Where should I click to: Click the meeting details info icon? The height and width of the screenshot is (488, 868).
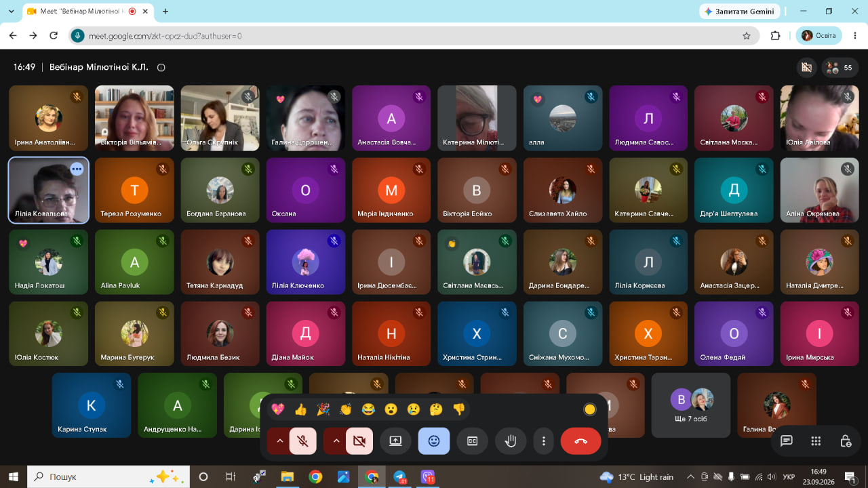161,68
